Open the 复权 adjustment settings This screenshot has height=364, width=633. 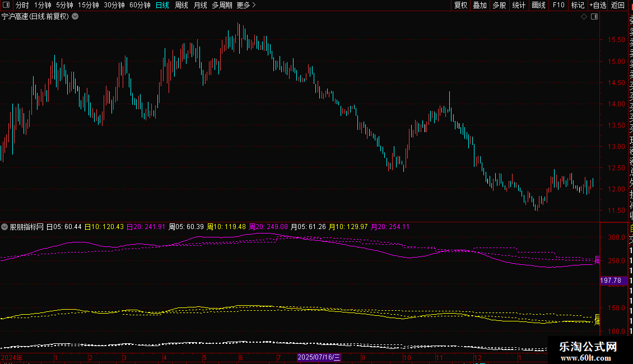coord(460,5)
